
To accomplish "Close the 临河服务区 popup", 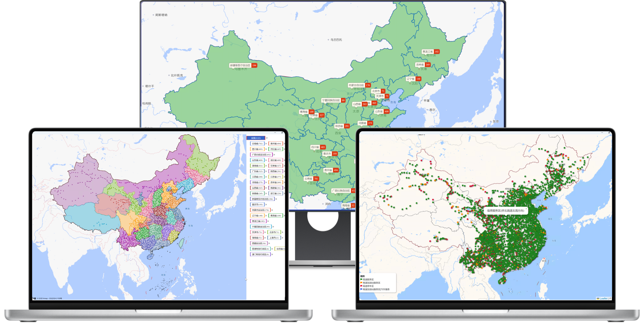I will pos(526,209).
